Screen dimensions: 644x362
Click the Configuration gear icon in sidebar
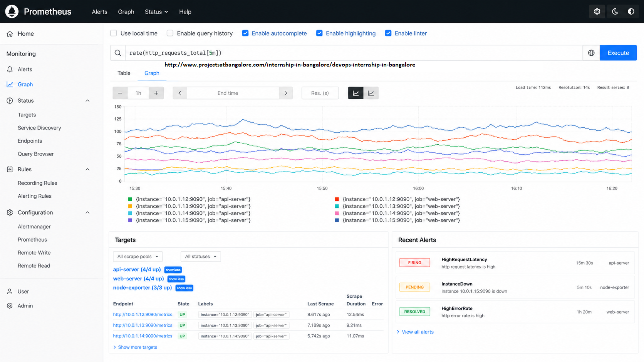coord(10,212)
